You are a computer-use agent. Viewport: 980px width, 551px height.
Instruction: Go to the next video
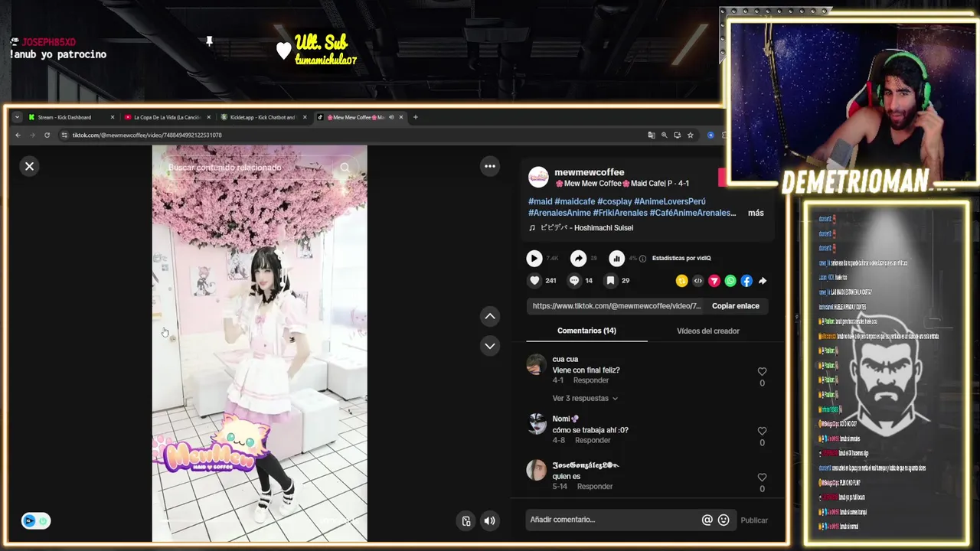click(490, 346)
